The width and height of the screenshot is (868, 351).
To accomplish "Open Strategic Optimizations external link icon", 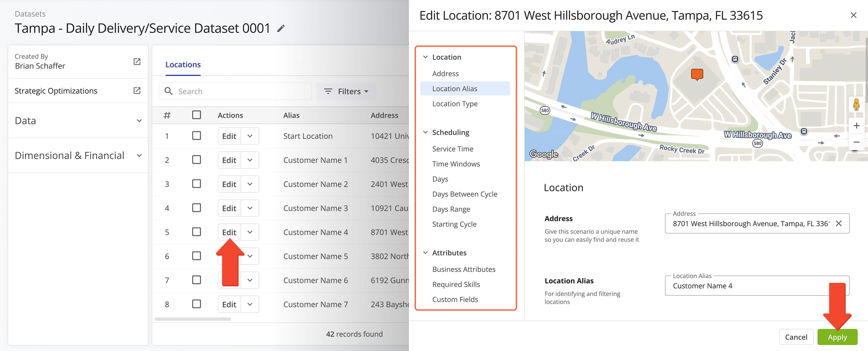I will click(x=137, y=91).
